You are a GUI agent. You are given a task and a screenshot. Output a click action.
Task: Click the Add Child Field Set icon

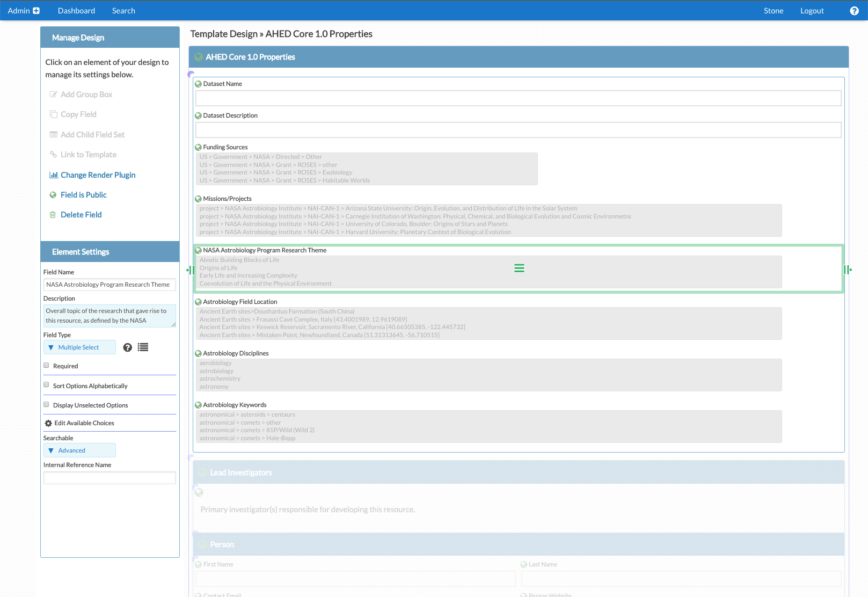[x=53, y=135]
